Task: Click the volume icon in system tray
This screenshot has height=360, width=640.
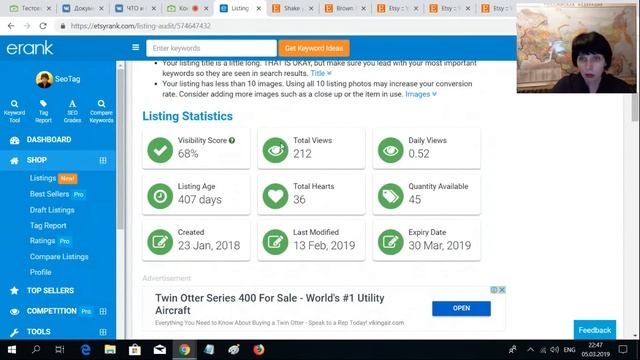Action: tap(554, 350)
